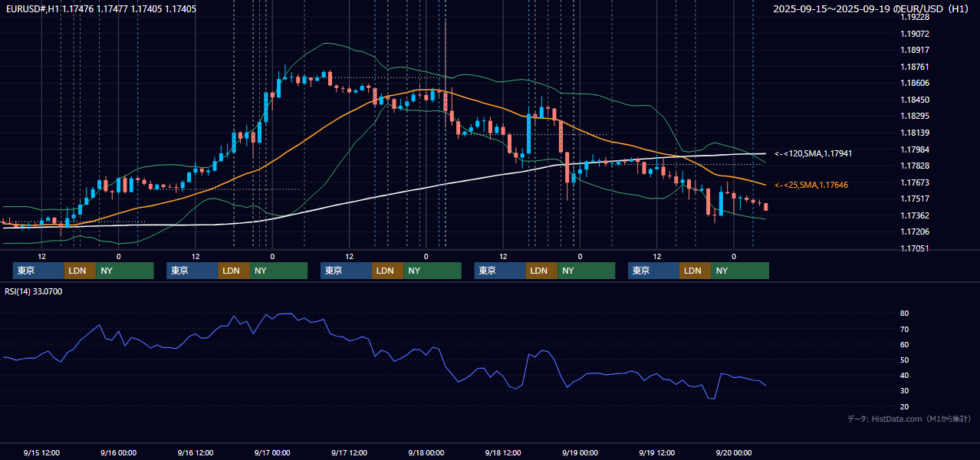Click the 9/18 12:00 time axis label
This screenshot has width=980, height=460.
(503, 452)
